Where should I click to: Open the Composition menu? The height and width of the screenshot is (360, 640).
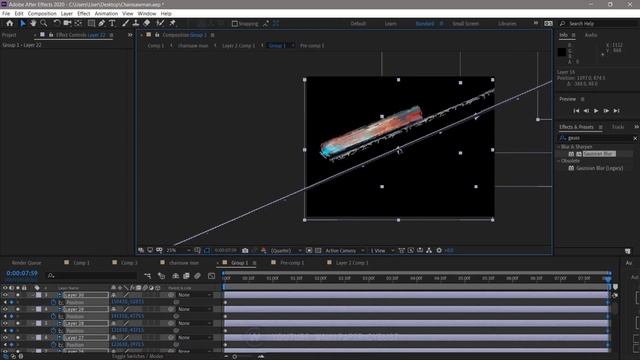pos(42,13)
